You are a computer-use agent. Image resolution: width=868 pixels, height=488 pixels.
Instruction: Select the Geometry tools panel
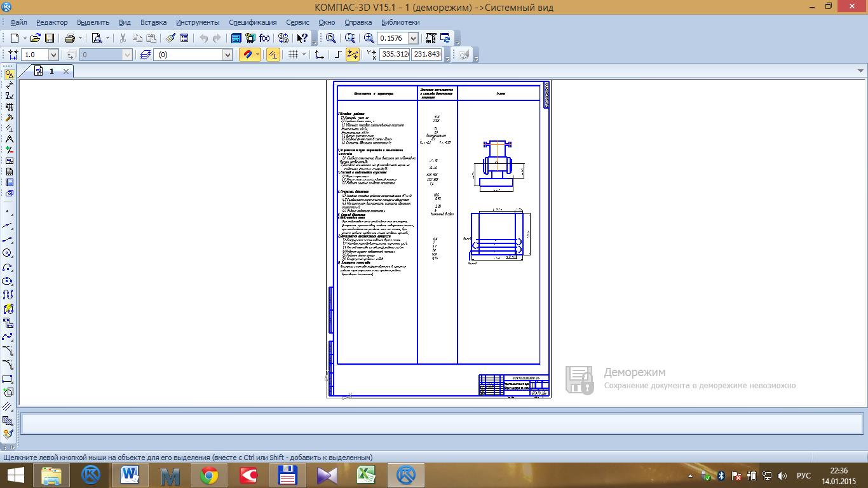coord(9,74)
